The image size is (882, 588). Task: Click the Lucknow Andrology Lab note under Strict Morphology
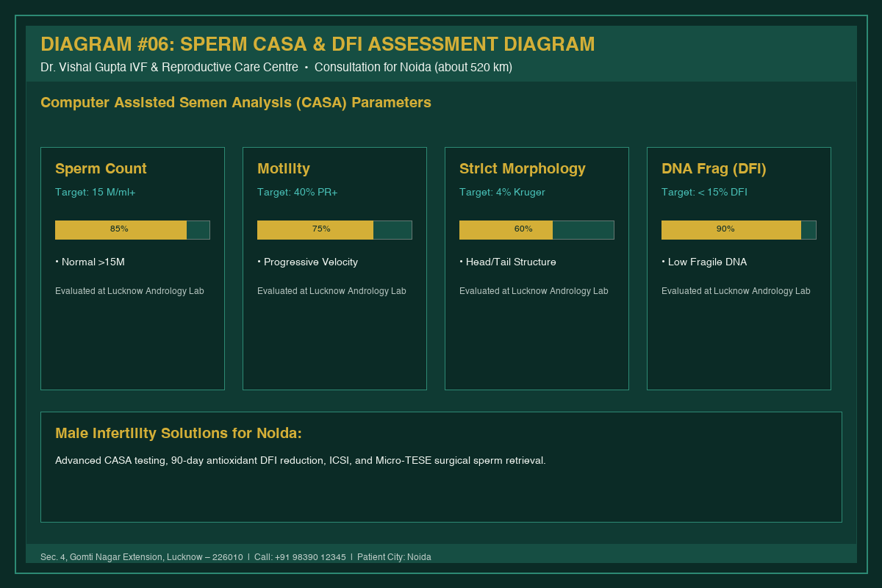tap(534, 291)
